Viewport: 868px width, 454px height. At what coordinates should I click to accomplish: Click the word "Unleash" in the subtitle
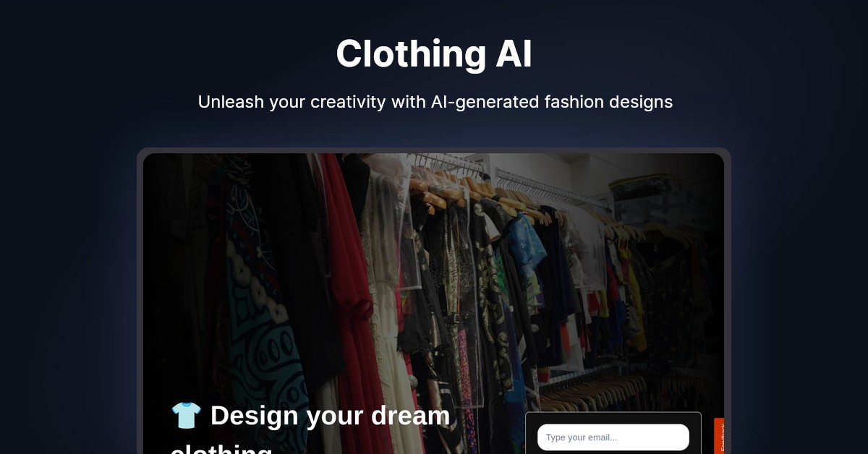tap(231, 102)
